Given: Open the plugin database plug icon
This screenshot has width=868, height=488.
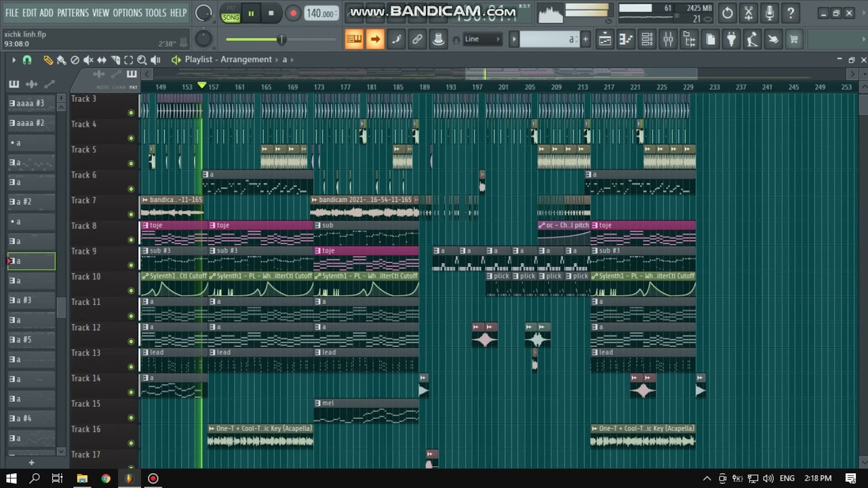Looking at the screenshot, I should [731, 39].
